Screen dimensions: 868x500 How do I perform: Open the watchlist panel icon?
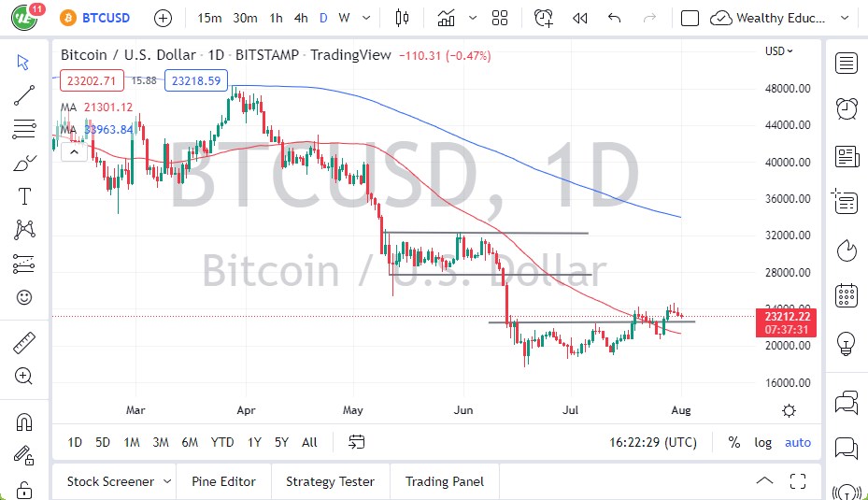tap(847, 63)
